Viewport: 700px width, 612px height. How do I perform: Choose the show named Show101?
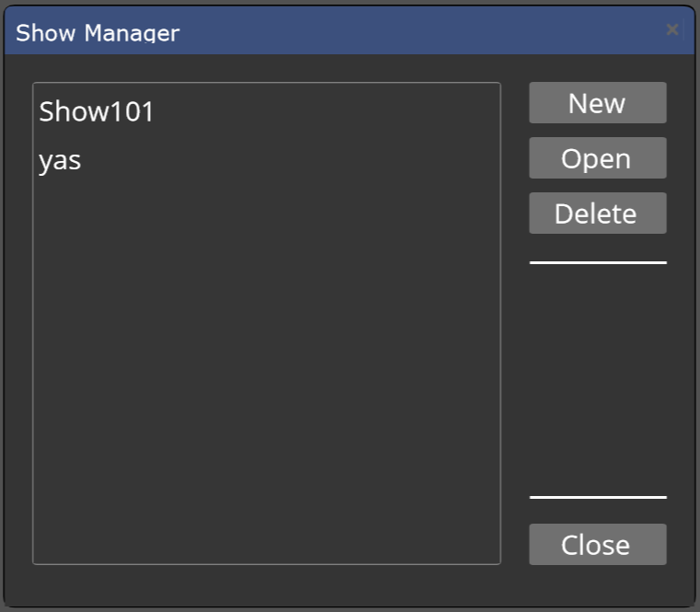coord(267,111)
